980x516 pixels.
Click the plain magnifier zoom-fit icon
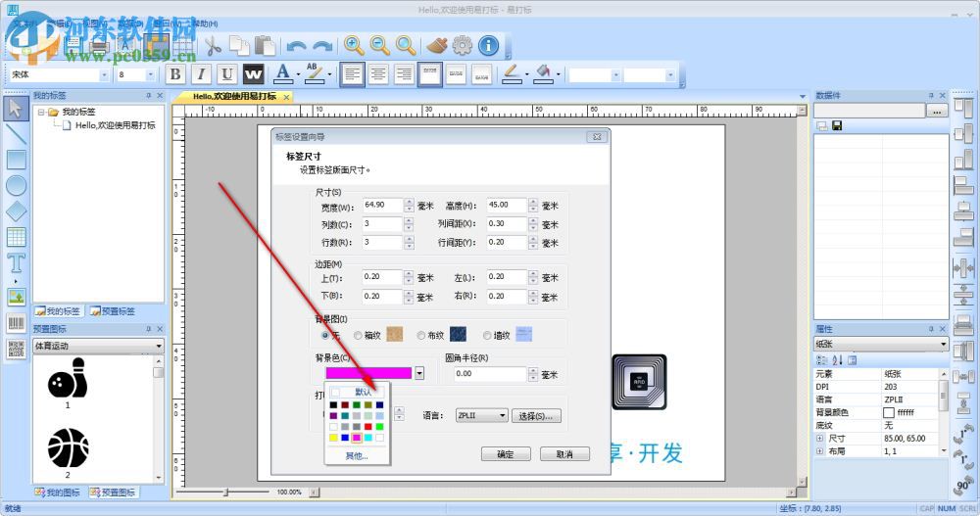[x=407, y=46]
